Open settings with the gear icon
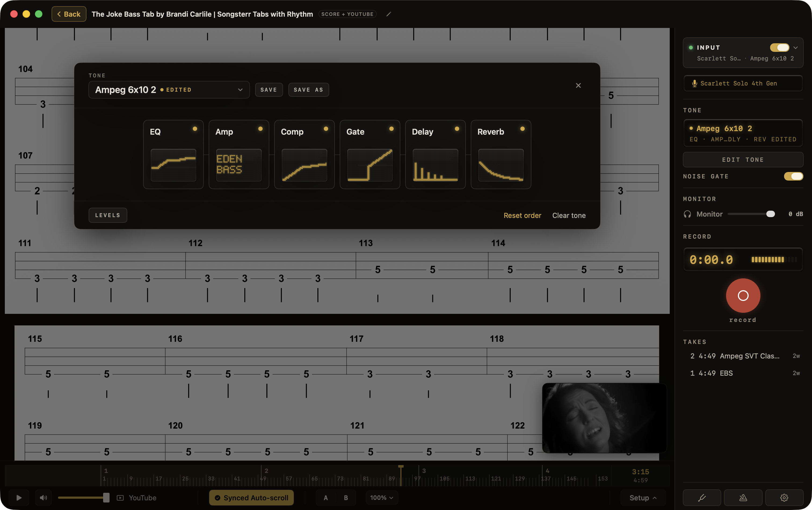The width and height of the screenshot is (812, 510). [784, 498]
